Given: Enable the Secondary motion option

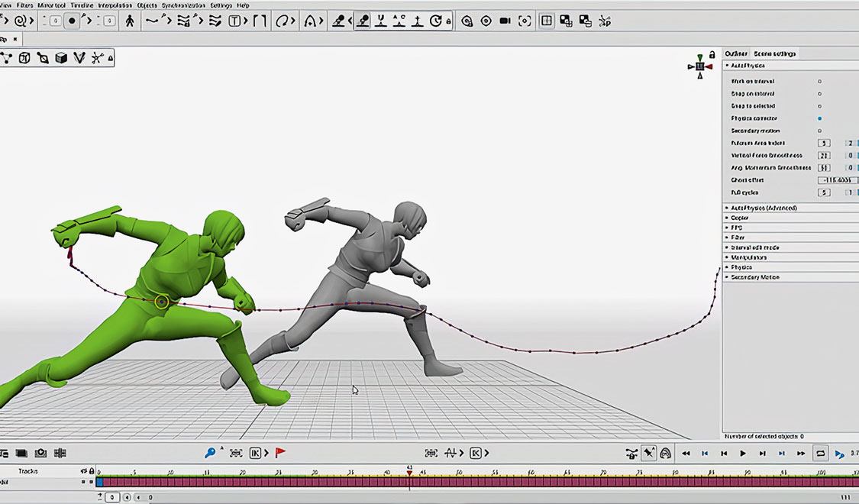Looking at the screenshot, I should tap(819, 131).
